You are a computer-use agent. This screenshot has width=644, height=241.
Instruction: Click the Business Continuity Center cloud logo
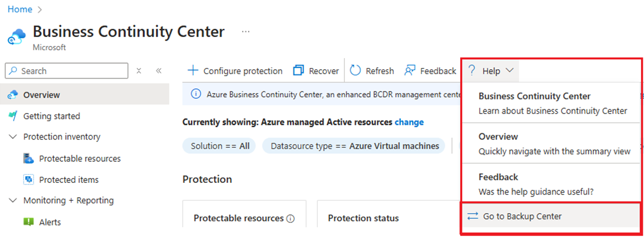pos(17,36)
